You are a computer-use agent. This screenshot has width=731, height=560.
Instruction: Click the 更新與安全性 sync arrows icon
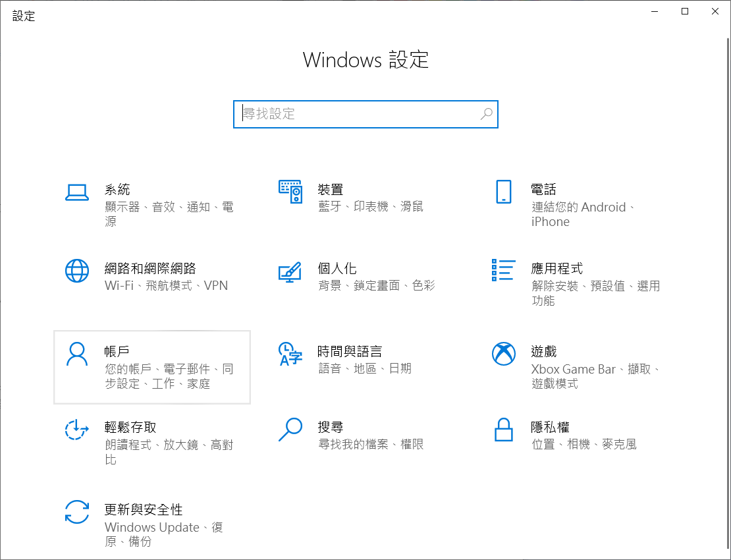point(77,512)
